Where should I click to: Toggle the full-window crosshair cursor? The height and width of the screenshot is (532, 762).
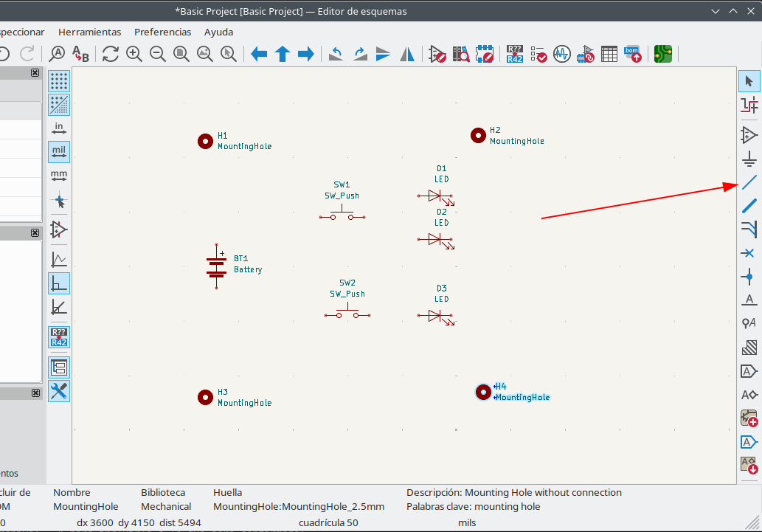click(59, 201)
